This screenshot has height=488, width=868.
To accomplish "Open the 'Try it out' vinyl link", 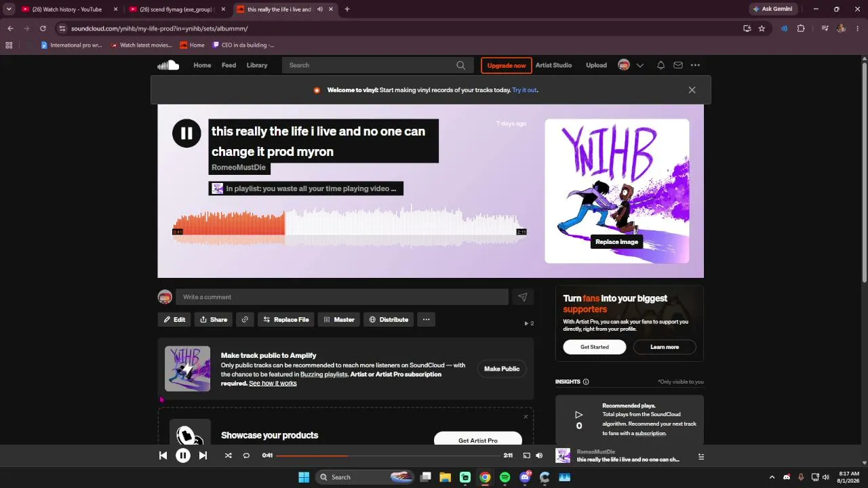I will (524, 90).
